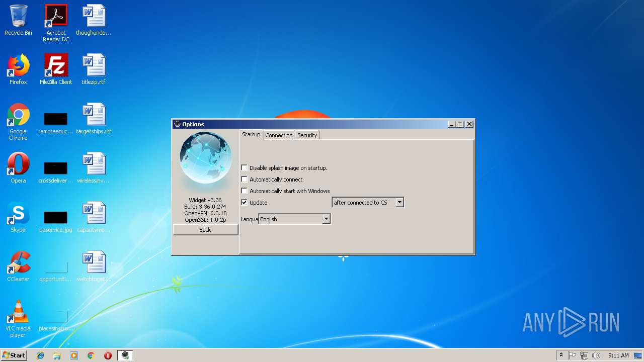Click the Back button

[x=205, y=230]
